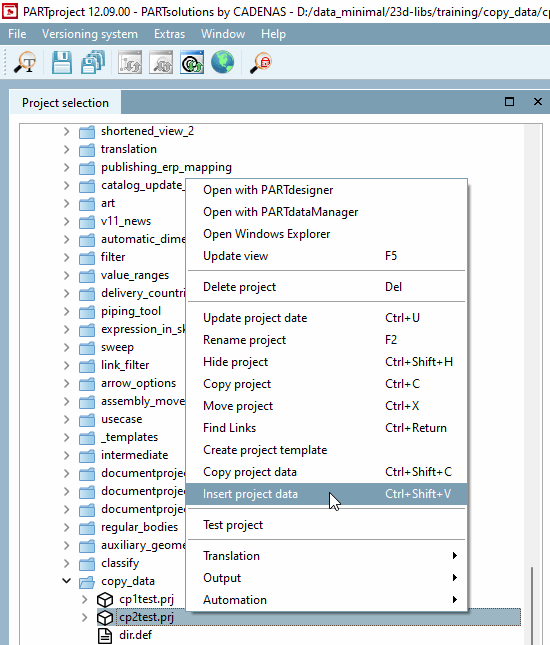This screenshot has width=550, height=645.
Task: Click the filter folder icon
Action: [x=87, y=258]
